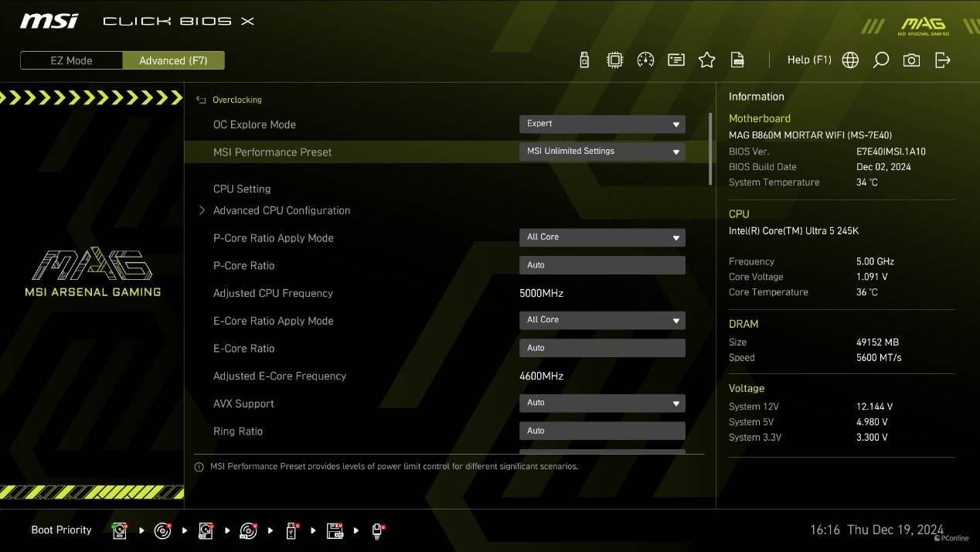The width and height of the screenshot is (980, 552).
Task: Click the exit door icon
Action: coord(942,60)
